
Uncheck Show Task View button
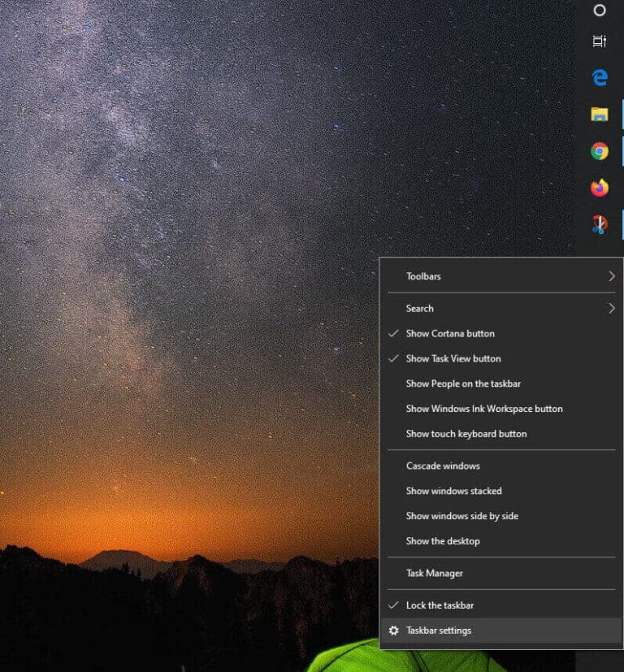point(501,358)
